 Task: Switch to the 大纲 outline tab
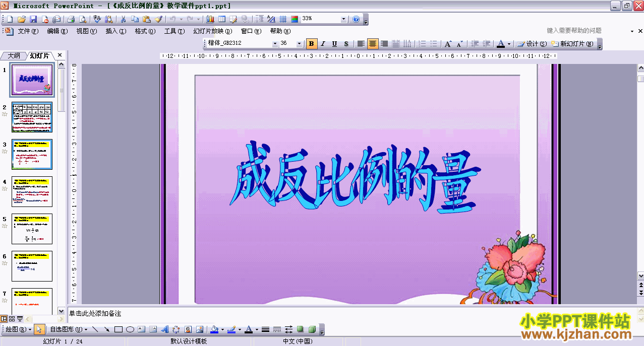click(x=14, y=55)
